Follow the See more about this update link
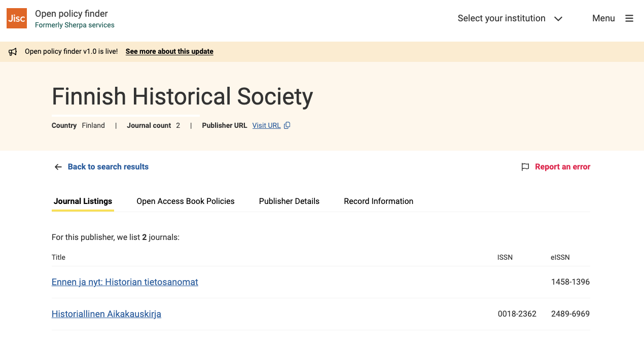Viewport: 644px width, 345px height. [x=169, y=51]
